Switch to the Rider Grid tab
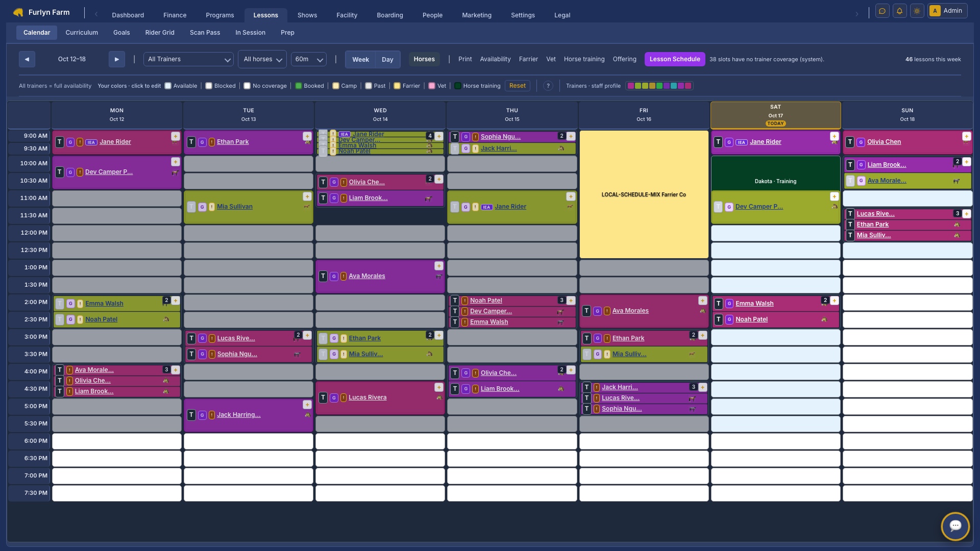Screen dimensions: 980x551 point(160,33)
